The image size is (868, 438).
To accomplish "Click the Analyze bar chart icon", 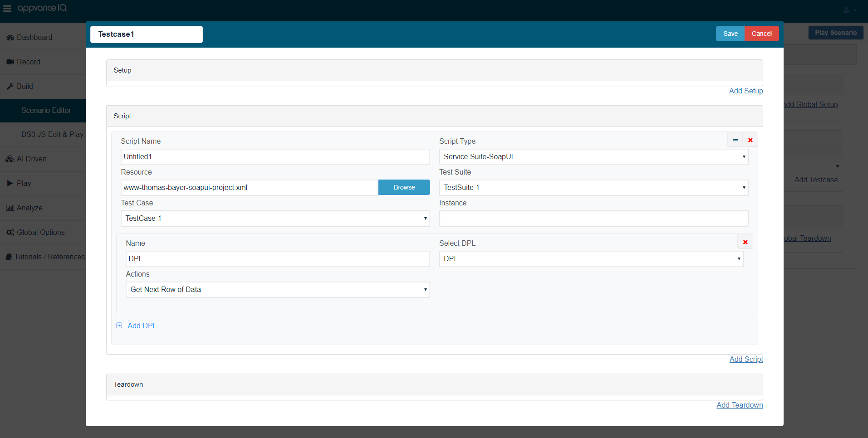I will click(x=10, y=208).
